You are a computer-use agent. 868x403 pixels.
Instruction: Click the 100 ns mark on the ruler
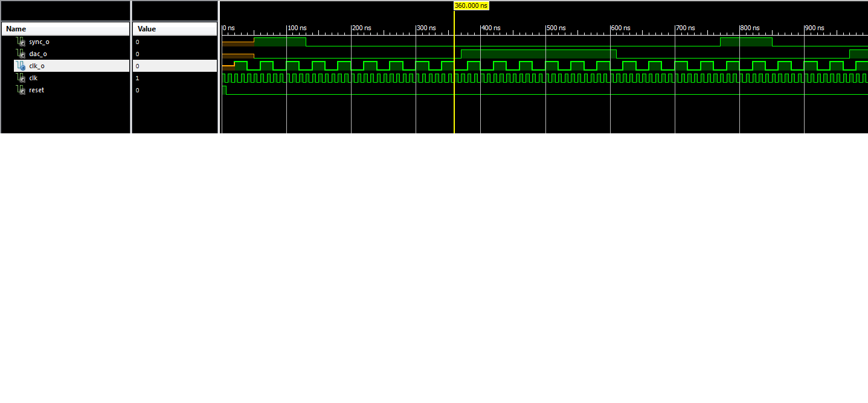point(297,28)
